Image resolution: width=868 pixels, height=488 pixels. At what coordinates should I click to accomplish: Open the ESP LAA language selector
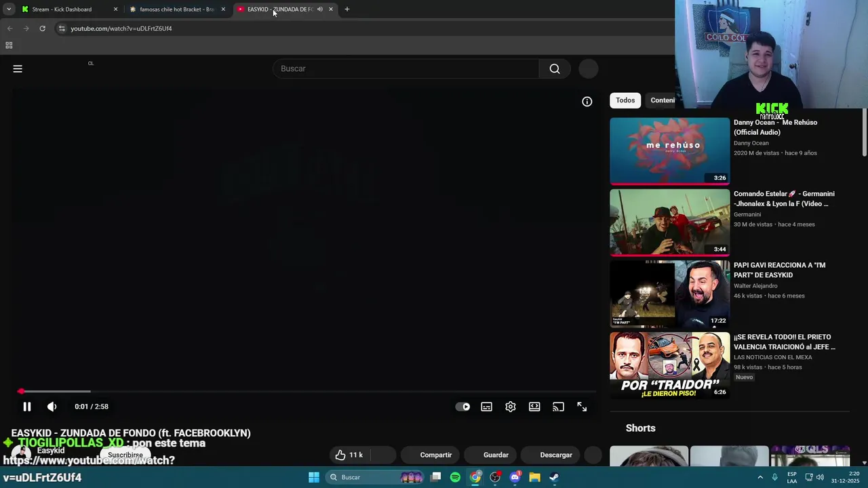(x=792, y=477)
